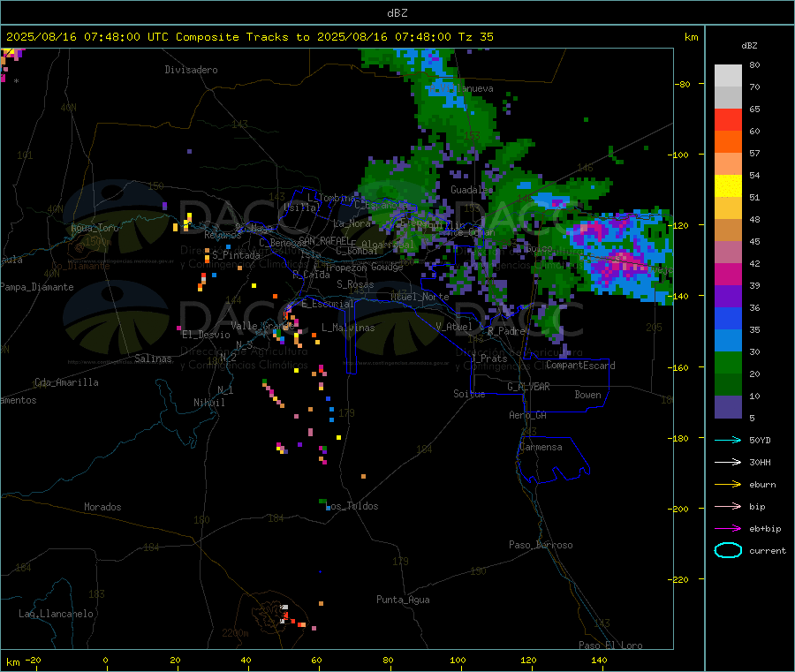Click the yellow eburn arrow icon
Image resolution: width=795 pixels, height=672 pixels.
pyautogui.click(x=728, y=485)
